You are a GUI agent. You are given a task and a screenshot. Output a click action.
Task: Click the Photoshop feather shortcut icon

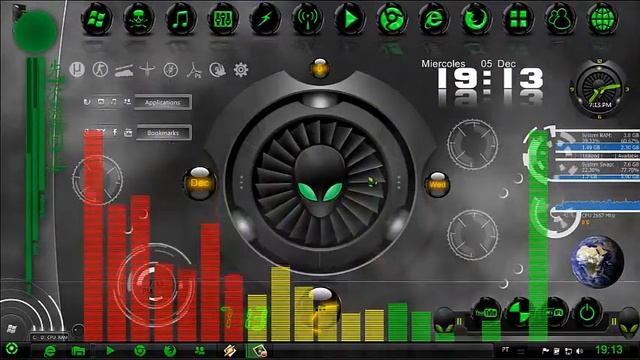(x=194, y=70)
